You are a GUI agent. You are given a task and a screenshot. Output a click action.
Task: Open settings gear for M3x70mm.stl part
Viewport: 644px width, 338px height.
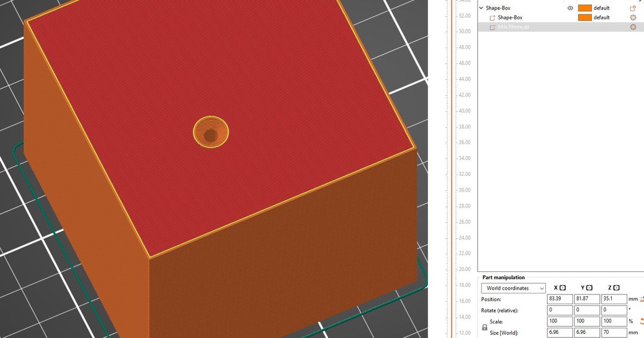[634, 26]
